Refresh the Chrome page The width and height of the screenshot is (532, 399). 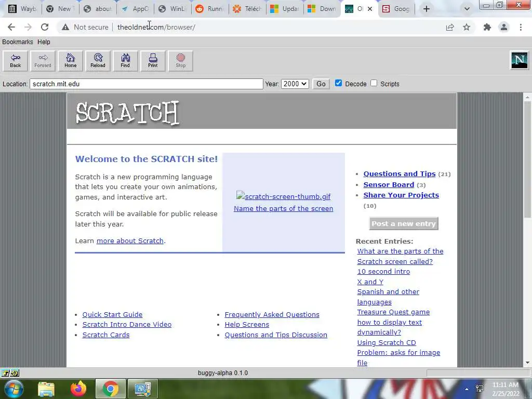(45, 27)
